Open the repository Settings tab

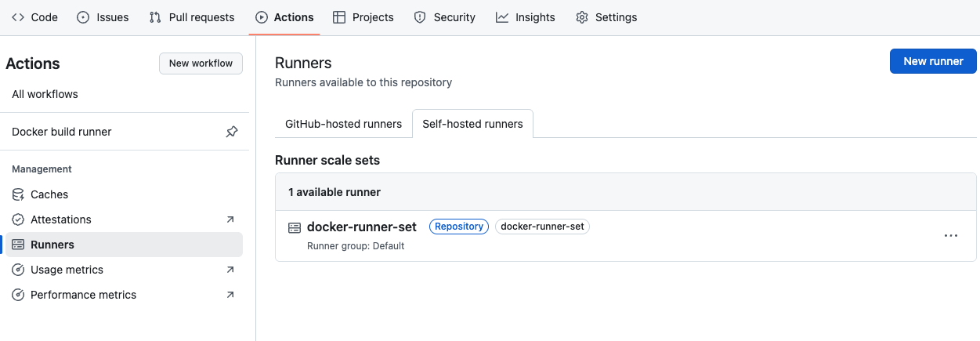pyautogui.click(x=606, y=17)
